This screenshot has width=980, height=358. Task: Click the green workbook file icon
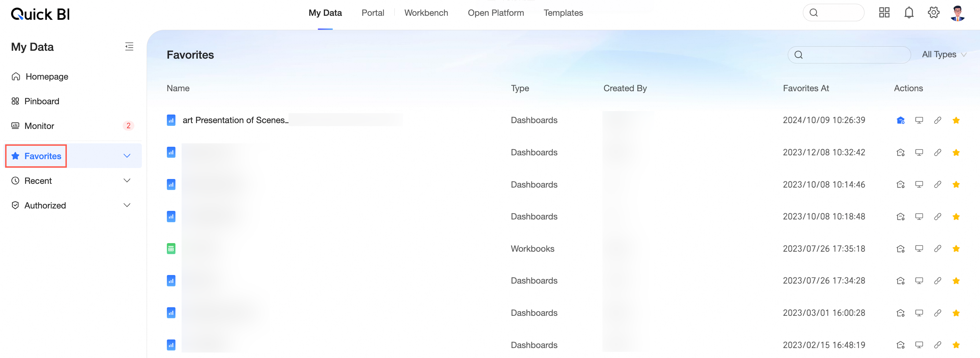click(171, 249)
